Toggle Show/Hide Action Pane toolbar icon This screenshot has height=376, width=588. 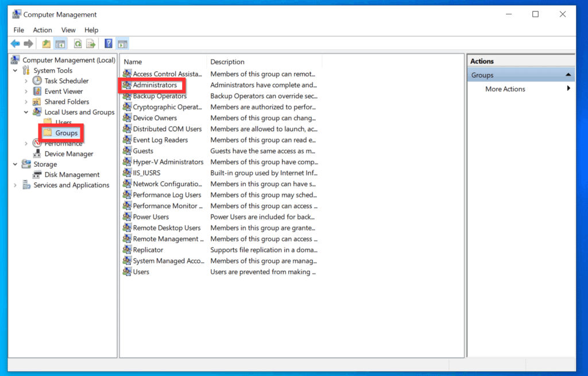[123, 44]
